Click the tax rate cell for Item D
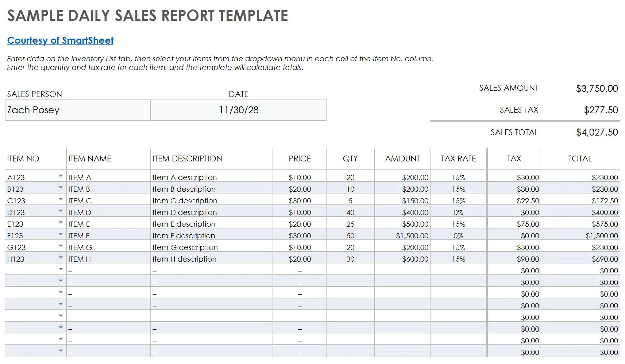Screen dimensions: 625x364 click(458, 212)
